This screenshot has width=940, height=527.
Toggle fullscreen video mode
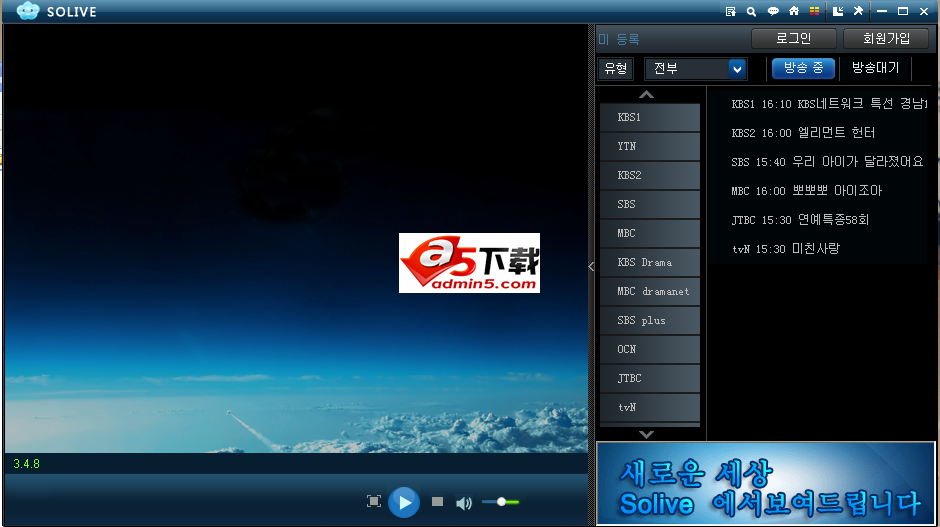(373, 501)
